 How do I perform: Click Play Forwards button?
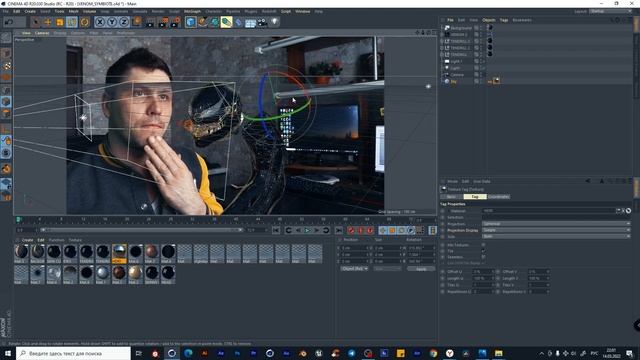pos(307,231)
